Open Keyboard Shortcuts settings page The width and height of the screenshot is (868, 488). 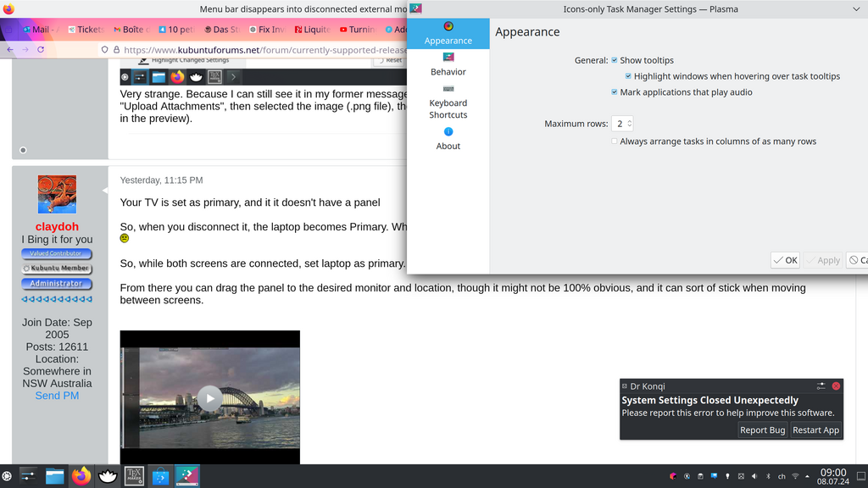click(448, 102)
